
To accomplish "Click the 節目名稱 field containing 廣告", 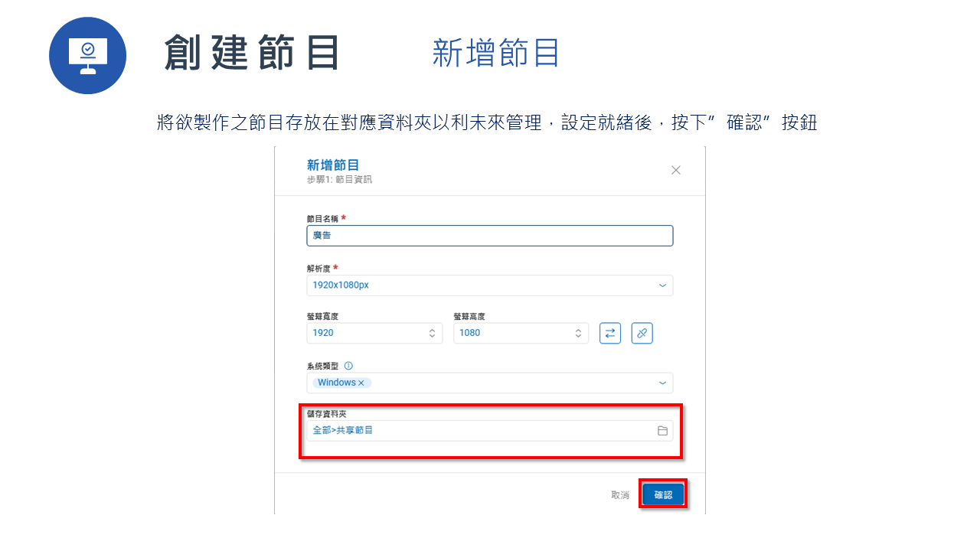I will point(490,235).
